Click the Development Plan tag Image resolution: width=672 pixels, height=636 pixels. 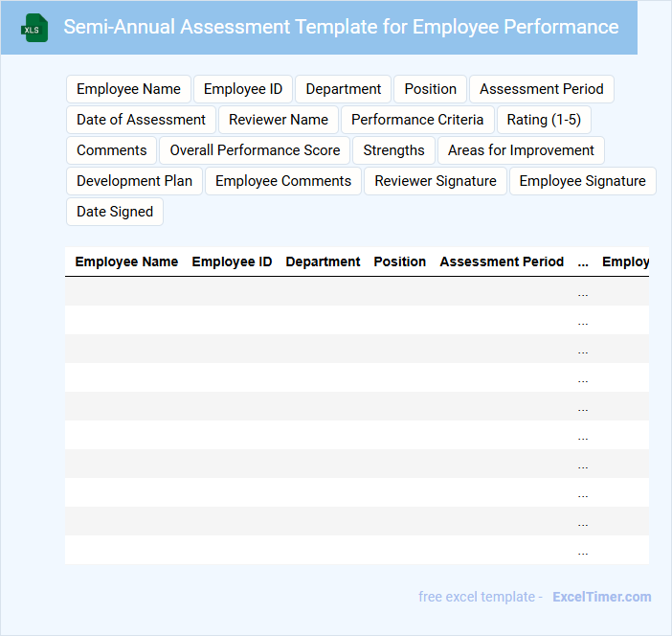tap(134, 181)
